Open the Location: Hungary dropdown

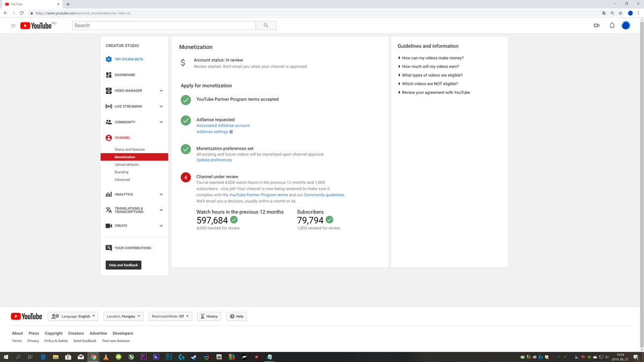[x=123, y=316]
